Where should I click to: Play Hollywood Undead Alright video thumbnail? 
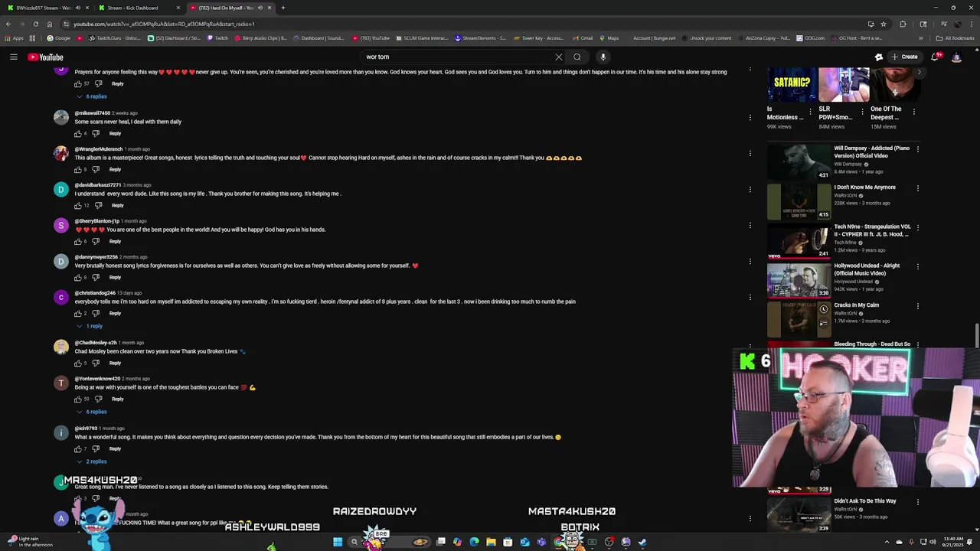point(799,279)
